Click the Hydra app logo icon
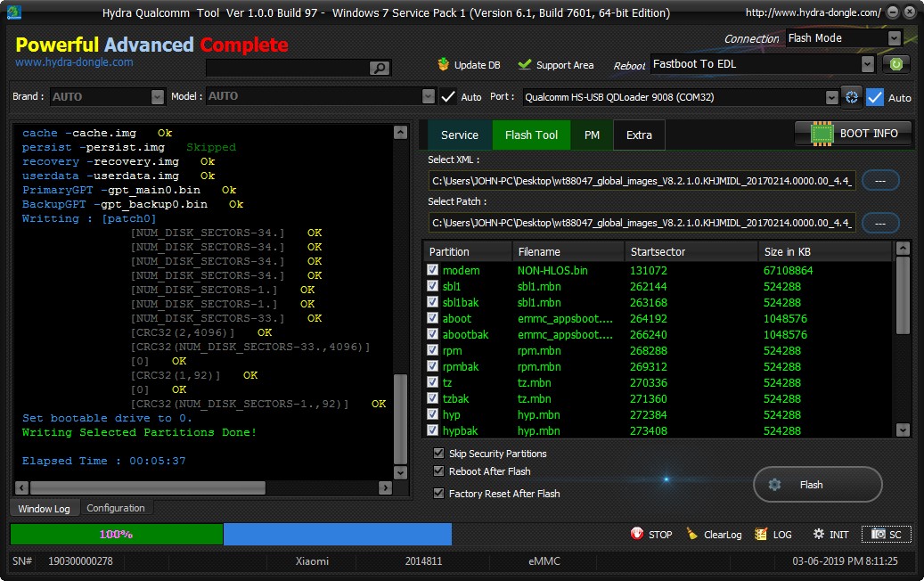The width and height of the screenshot is (924, 581). click(13, 12)
